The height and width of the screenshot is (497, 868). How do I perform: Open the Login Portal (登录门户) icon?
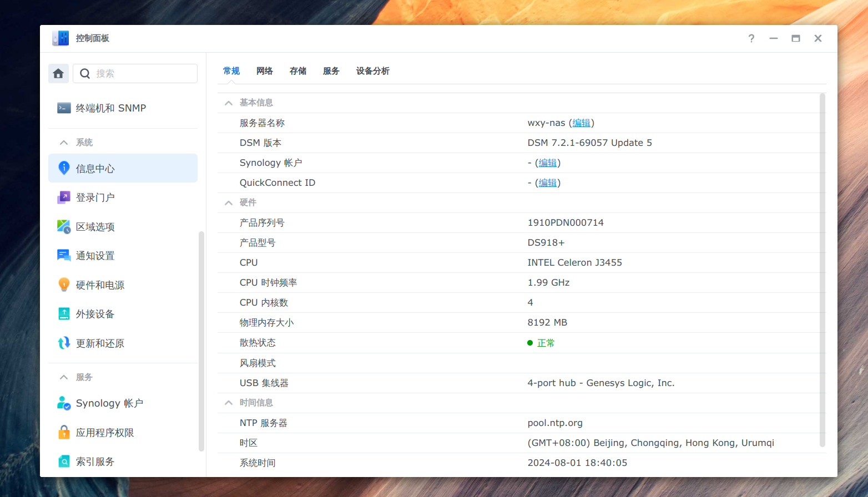(64, 197)
